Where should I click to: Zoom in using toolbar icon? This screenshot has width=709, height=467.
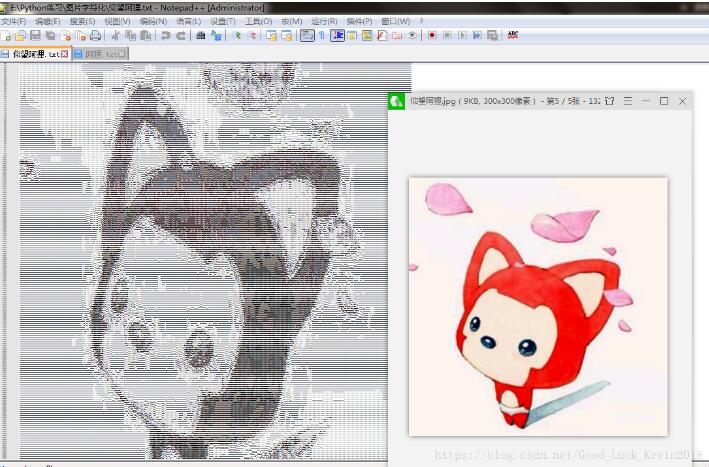tap(237, 36)
